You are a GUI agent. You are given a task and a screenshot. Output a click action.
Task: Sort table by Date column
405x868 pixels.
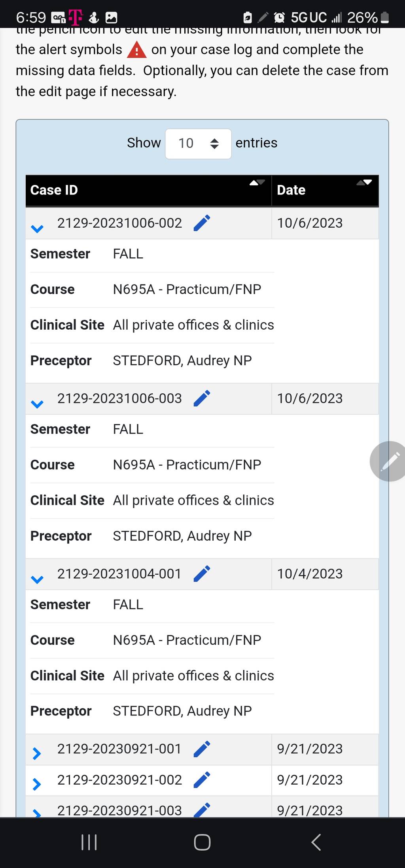(325, 191)
